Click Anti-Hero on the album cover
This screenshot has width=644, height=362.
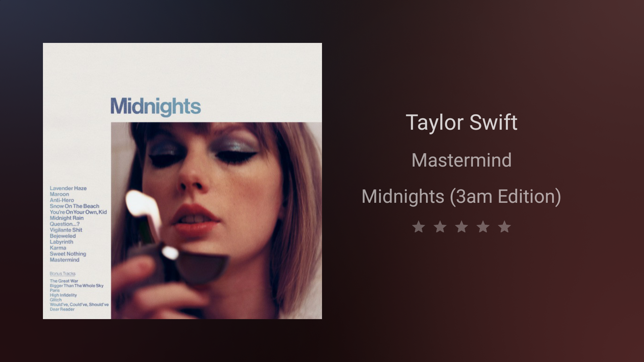click(62, 200)
